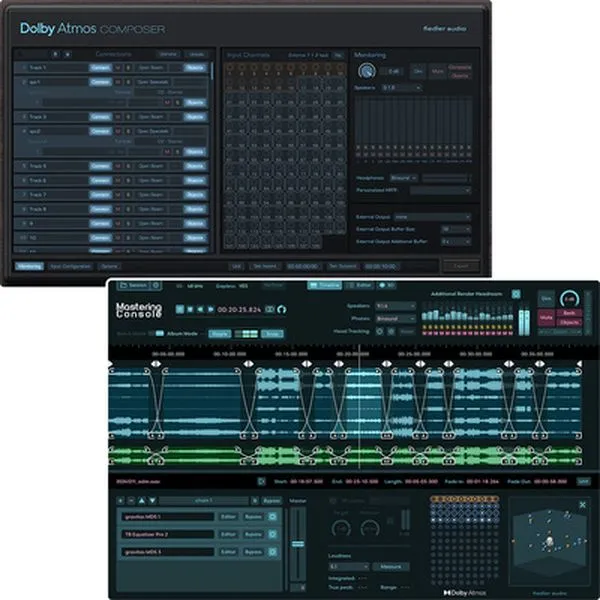Click the Stop button in Mastering Console transport
Screen dimensions: 600x600
190,309
